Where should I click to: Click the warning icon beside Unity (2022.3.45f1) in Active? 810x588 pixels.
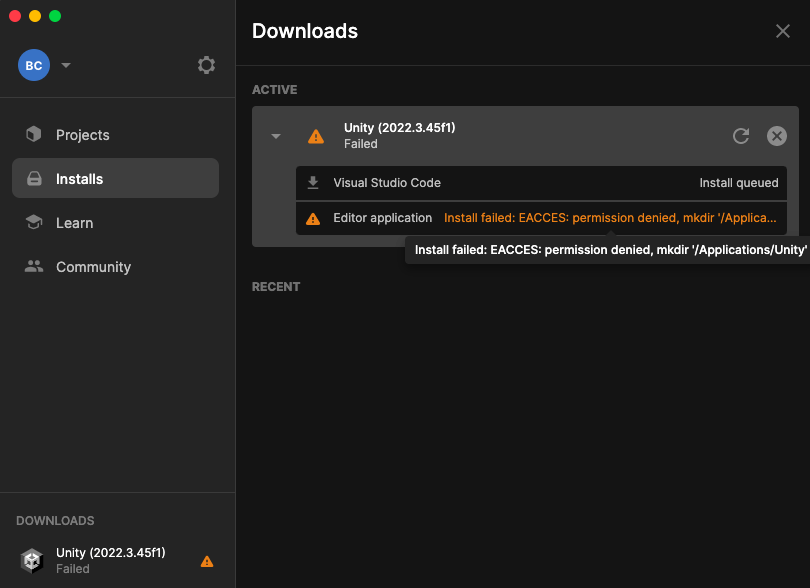[x=316, y=136]
